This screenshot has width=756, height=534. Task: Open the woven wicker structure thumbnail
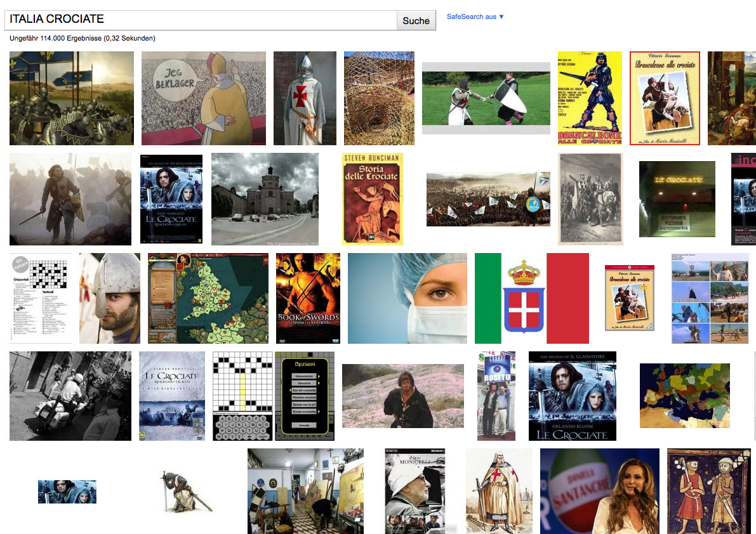click(379, 98)
